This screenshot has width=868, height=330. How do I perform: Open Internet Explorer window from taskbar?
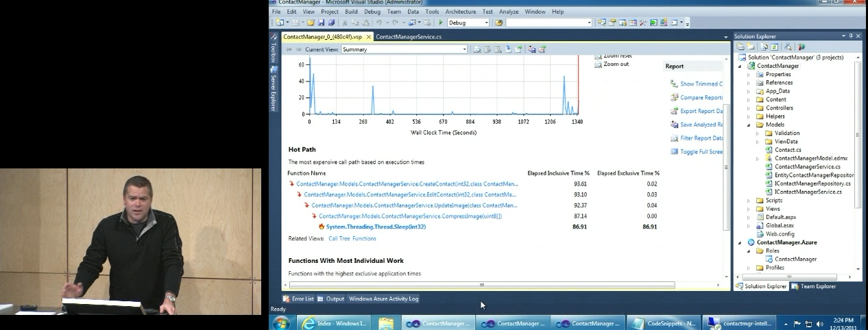click(x=335, y=323)
